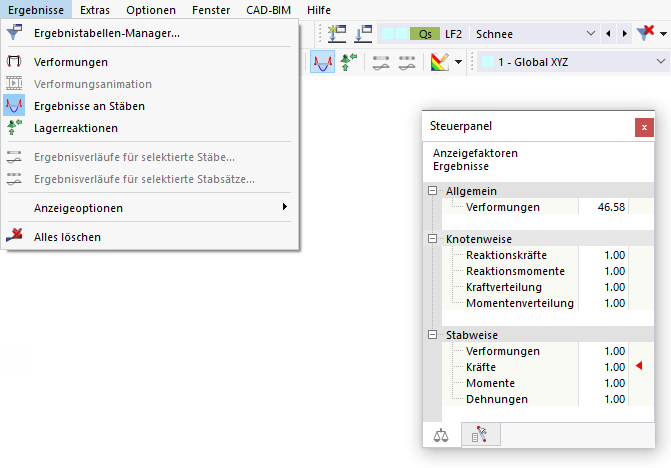Click the first load case toolbar icon
This screenshot has width=671, height=468.
tap(337, 34)
